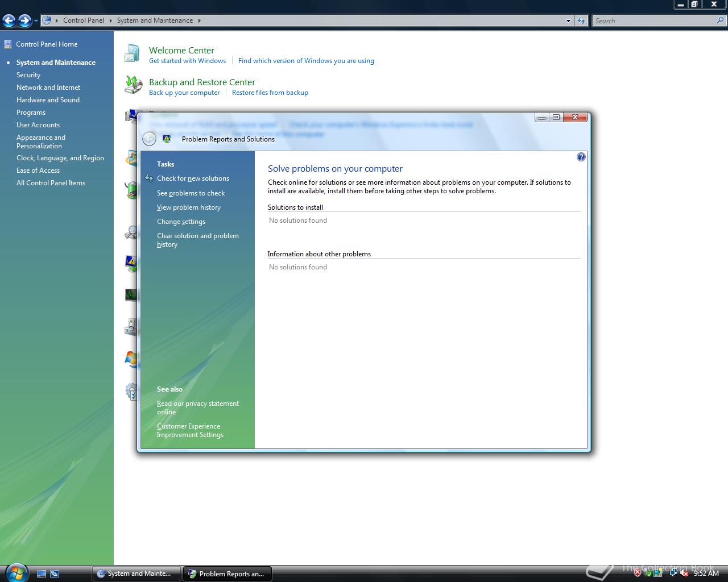Viewport: 728px width, 582px height.
Task: Open the Welcome Center heading link
Action: tap(181, 50)
